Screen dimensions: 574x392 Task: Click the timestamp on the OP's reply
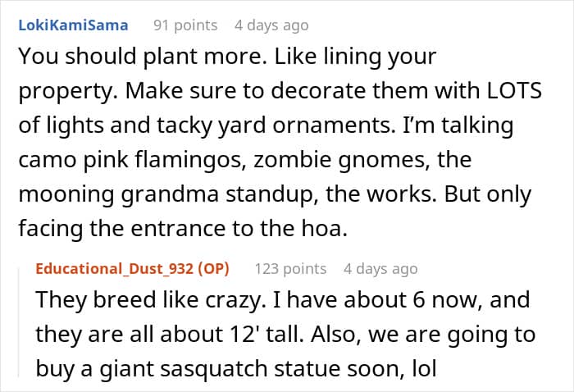click(x=380, y=268)
